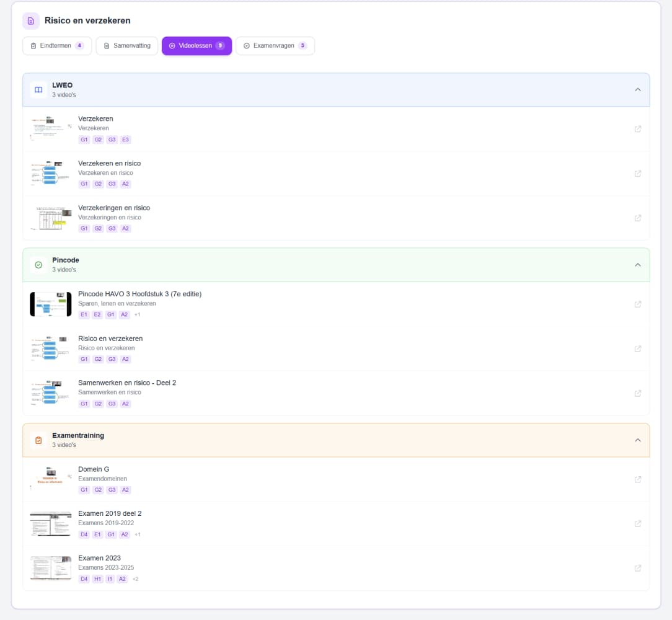Image resolution: width=672 pixels, height=620 pixels.
Task: Select the Videolessen tab
Action: click(197, 46)
